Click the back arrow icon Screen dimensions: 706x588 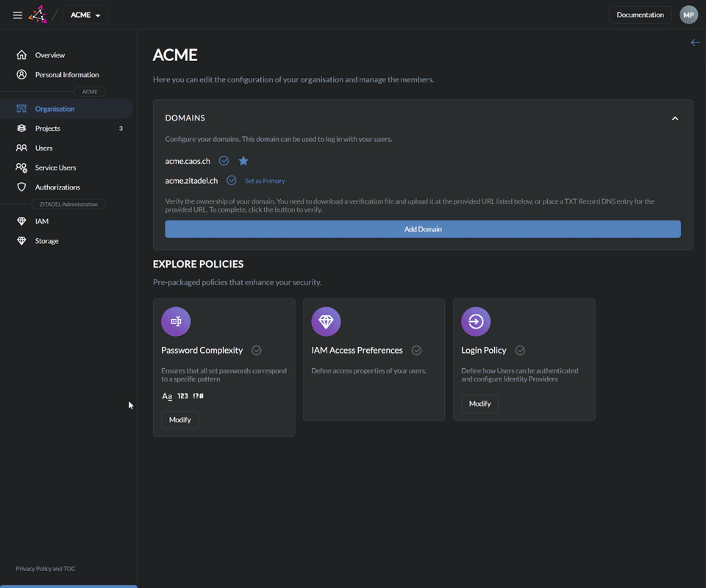click(x=695, y=43)
